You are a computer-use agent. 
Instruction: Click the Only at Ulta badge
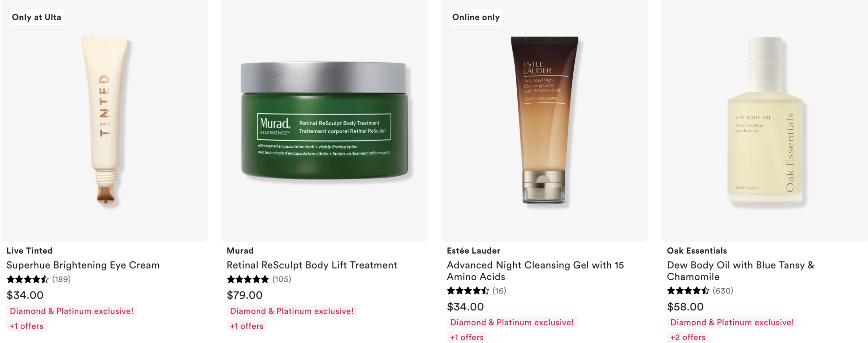37,17
